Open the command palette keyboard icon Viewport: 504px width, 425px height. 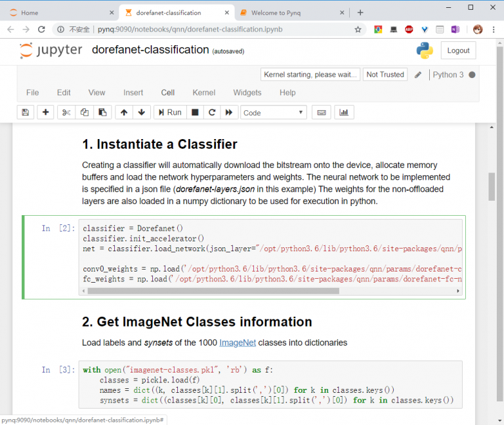(321, 112)
